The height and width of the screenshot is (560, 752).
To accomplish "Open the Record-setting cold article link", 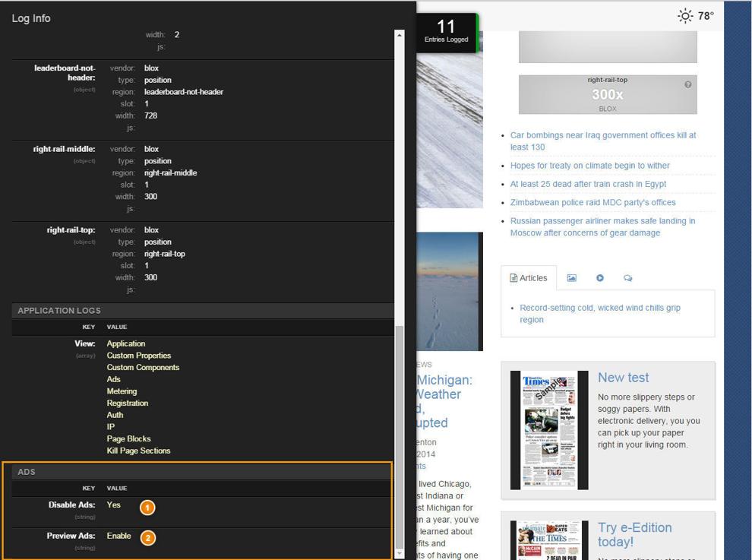I will click(600, 313).
